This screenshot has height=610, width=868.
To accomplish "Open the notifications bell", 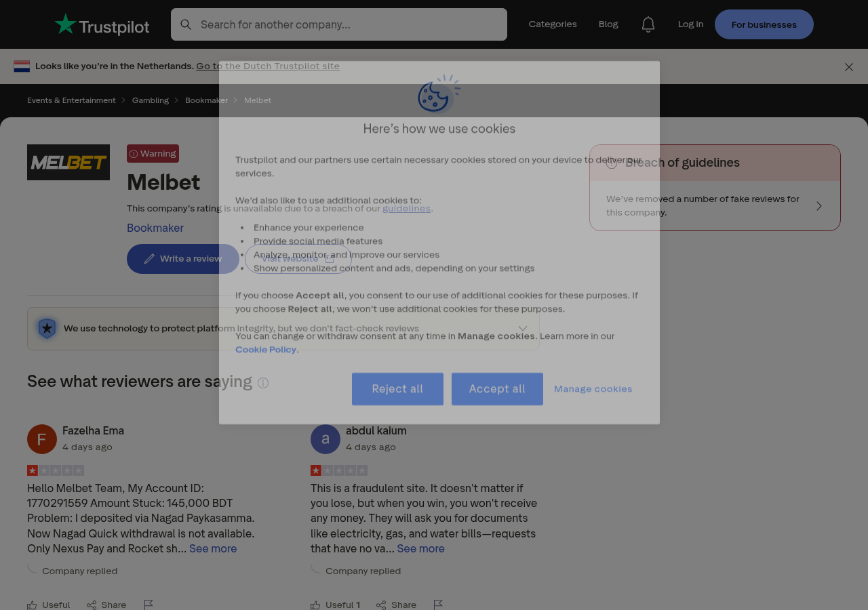I will [648, 24].
